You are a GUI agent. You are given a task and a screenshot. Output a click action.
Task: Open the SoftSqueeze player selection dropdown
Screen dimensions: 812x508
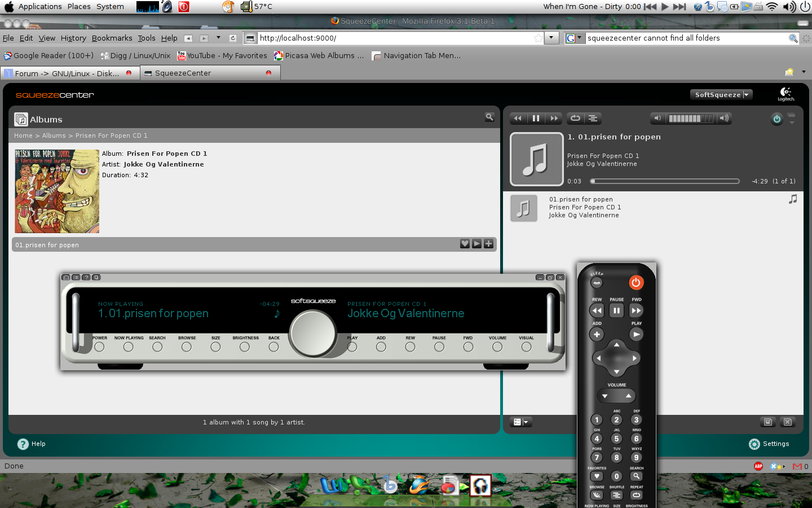click(x=721, y=95)
